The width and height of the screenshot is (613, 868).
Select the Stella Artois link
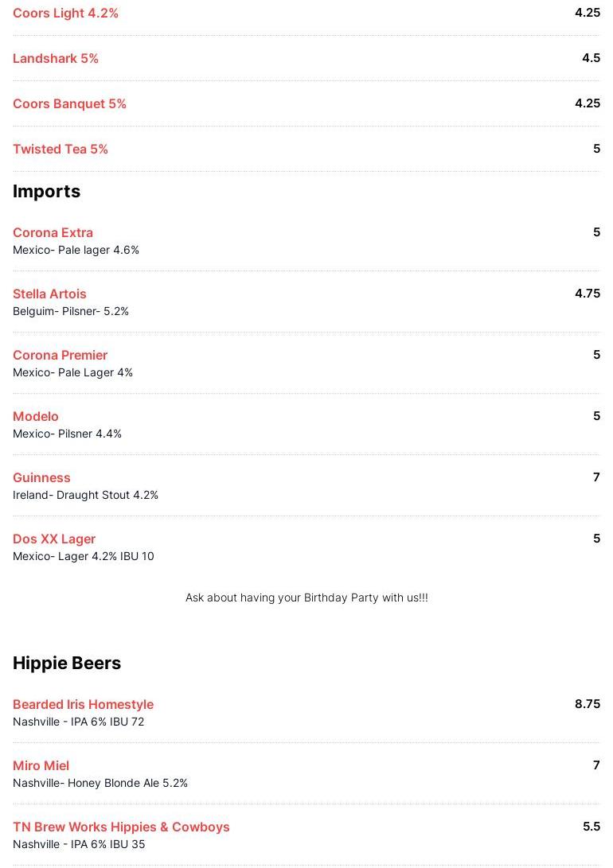(49, 294)
